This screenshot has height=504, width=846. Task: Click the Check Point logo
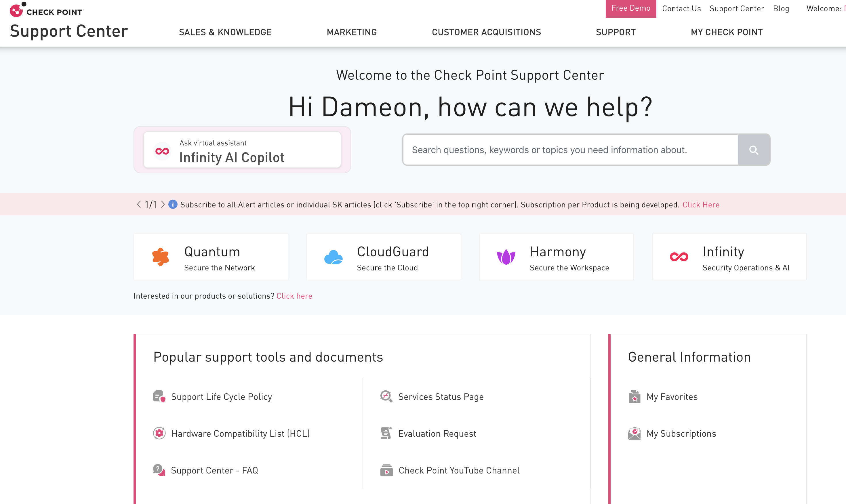pyautogui.click(x=47, y=10)
